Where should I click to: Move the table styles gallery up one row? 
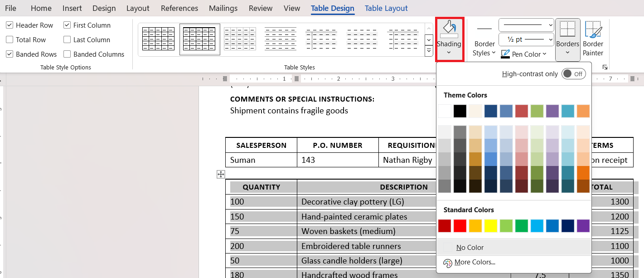tap(429, 28)
